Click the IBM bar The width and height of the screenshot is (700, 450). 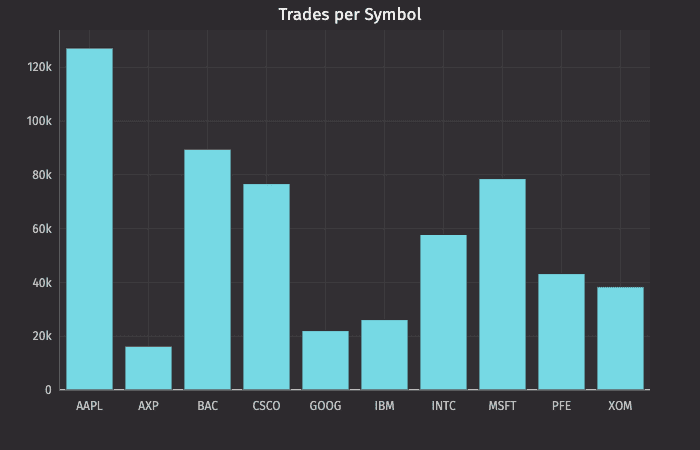click(384, 355)
